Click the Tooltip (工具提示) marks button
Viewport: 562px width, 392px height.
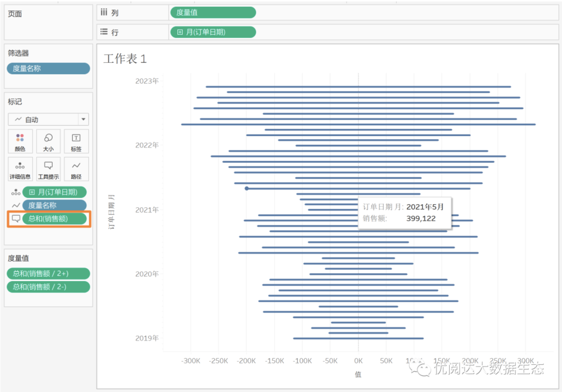pos(48,169)
